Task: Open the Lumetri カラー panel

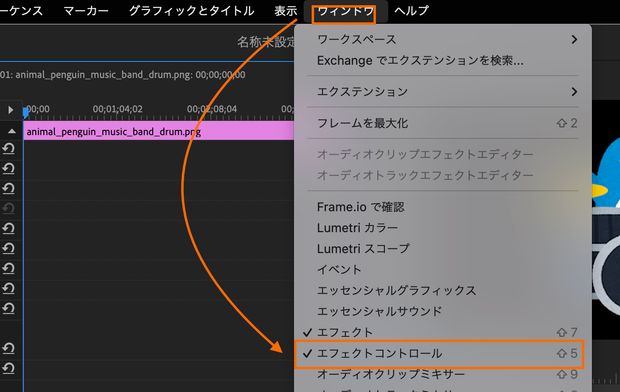Action: pyautogui.click(x=443, y=228)
